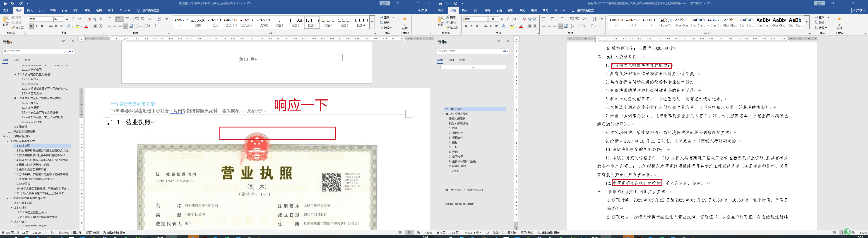The image size is (868, 238).
Task: Click the Redo arrow in the 蒲安建设 document window
Action: coord(21,3)
